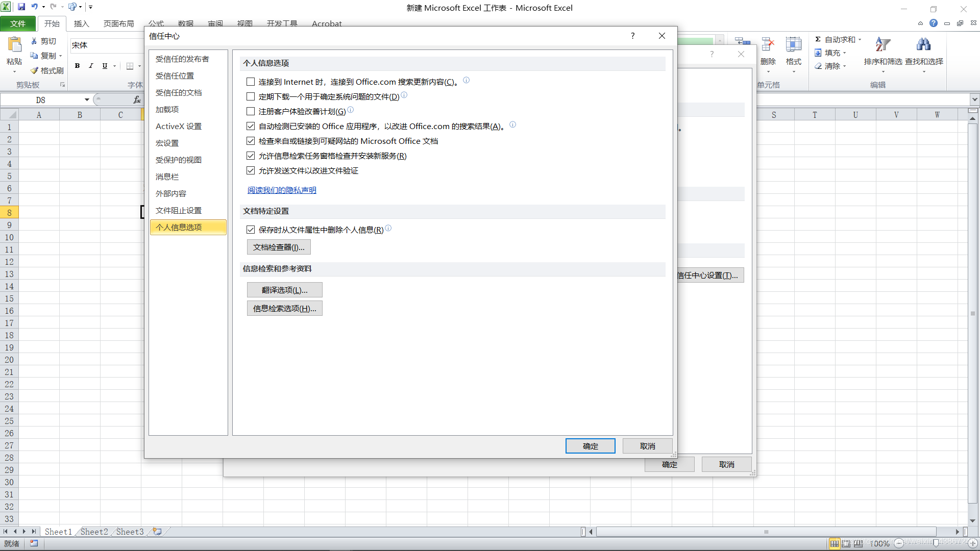Select Trusted Publishers in Trust Center
980x551 pixels.
click(188, 59)
